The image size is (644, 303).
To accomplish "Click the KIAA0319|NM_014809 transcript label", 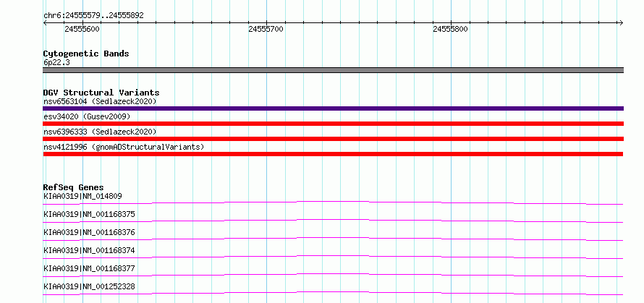I will (82, 196).
